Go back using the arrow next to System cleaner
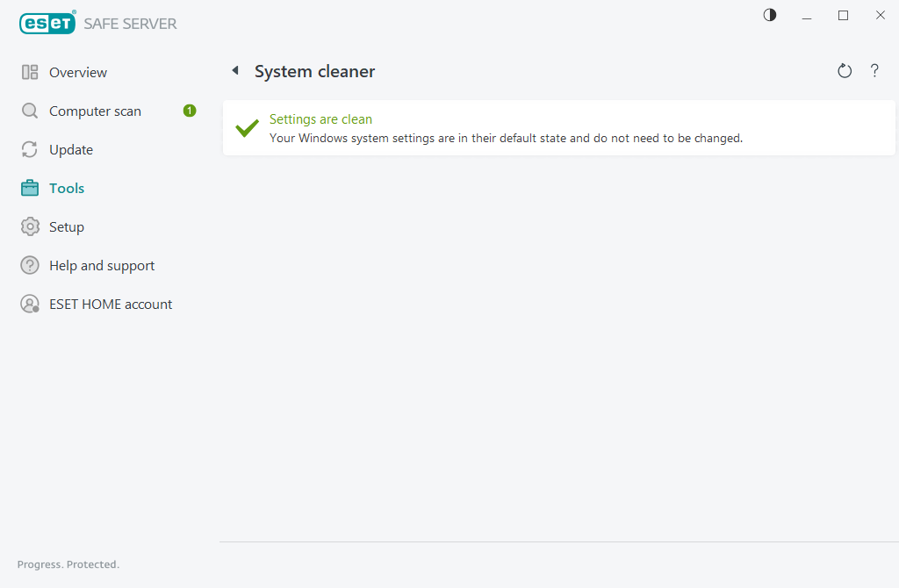The image size is (899, 588). pos(235,70)
